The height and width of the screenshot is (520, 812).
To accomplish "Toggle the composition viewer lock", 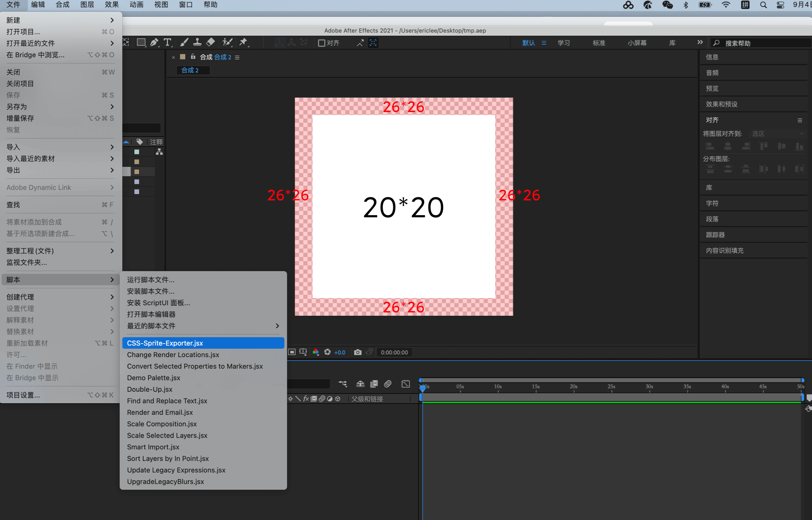I will coord(193,57).
